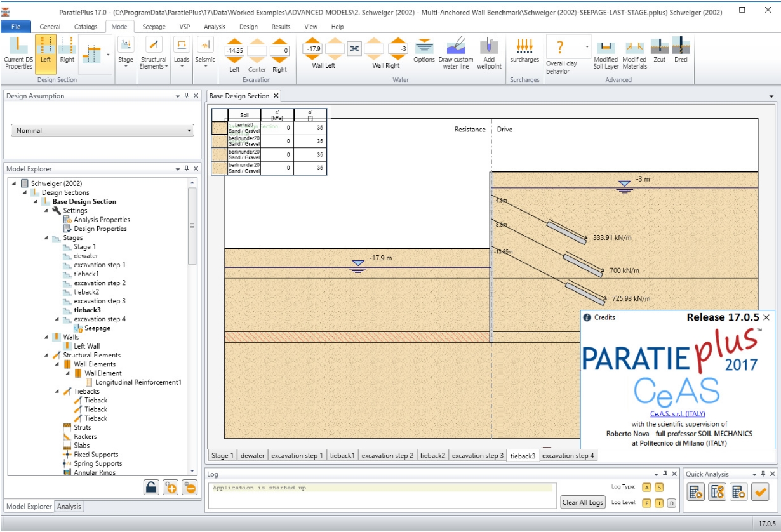This screenshot has height=532, width=781.
Task: Switch to the Results ribbon tab
Action: [x=281, y=27]
